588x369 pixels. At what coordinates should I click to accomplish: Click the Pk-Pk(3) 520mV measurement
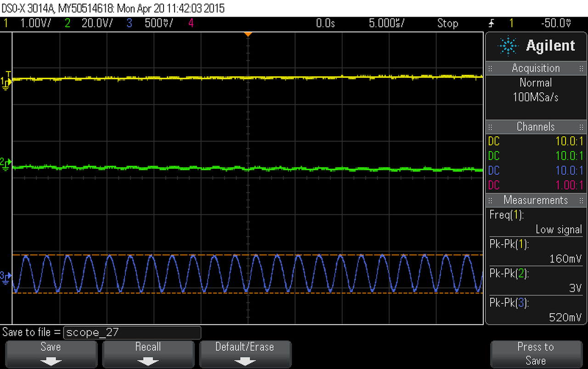coord(536,310)
